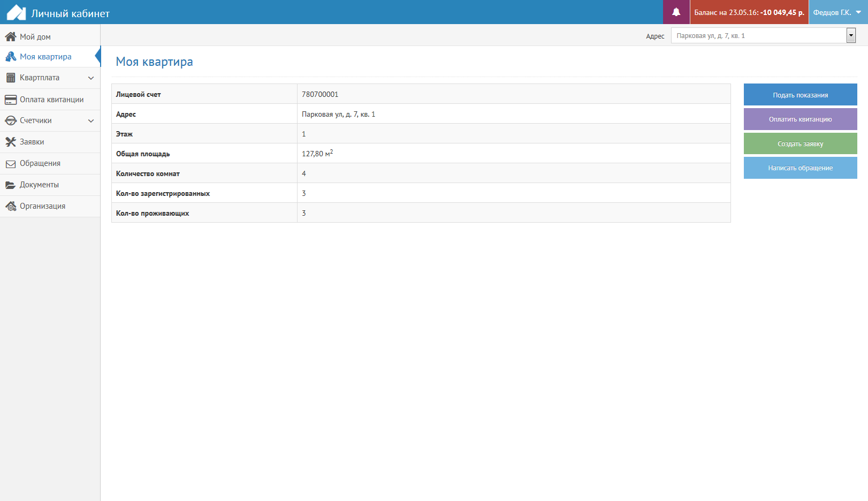Click the Кол-во зарегистрированных label
Image resolution: width=868 pixels, height=501 pixels.
tap(163, 193)
